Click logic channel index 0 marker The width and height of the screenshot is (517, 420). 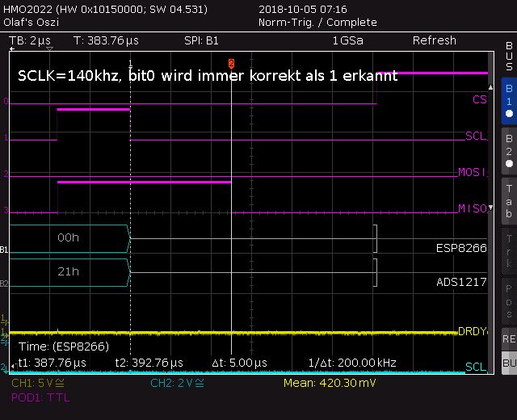click(6, 101)
